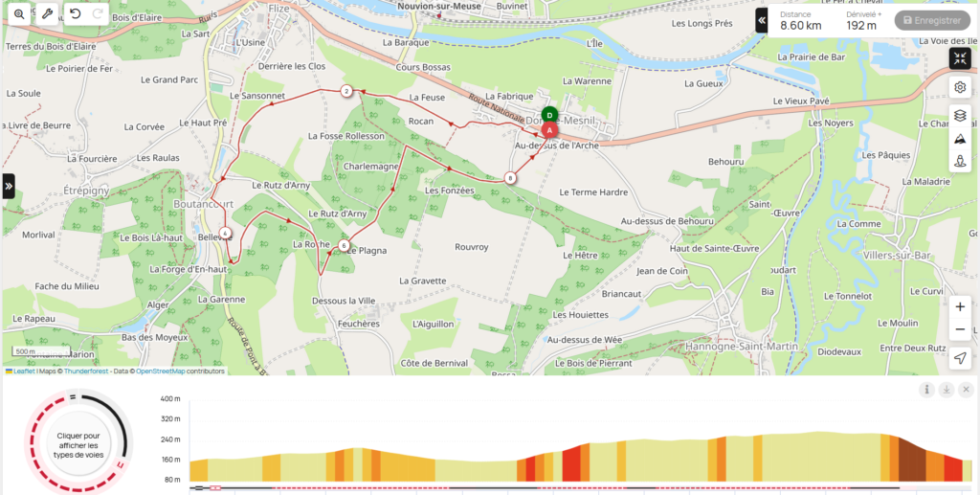Expand the left side panel

pos(9,187)
